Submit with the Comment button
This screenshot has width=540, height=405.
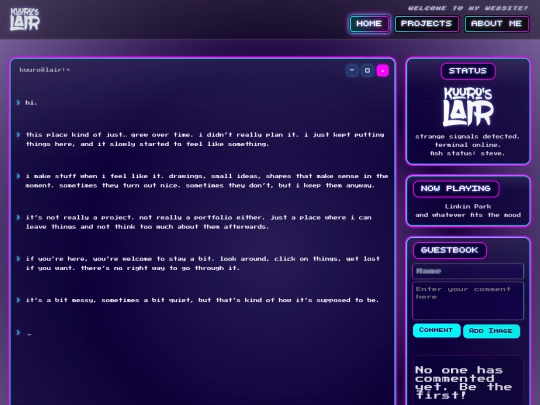tap(436, 330)
